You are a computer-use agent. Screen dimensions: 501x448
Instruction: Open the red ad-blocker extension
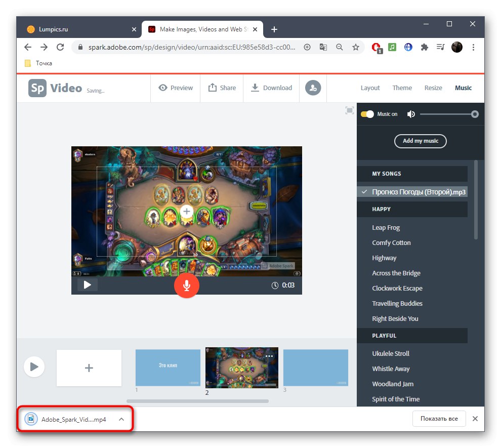[377, 48]
